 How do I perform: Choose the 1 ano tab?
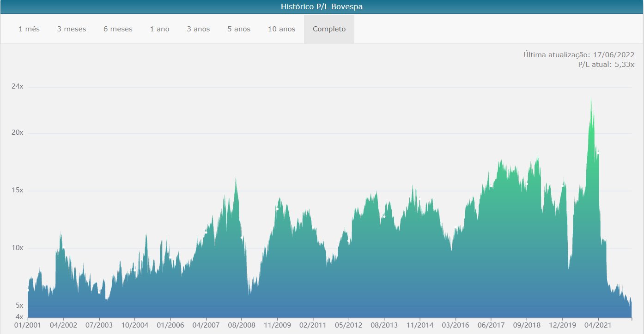tap(160, 29)
